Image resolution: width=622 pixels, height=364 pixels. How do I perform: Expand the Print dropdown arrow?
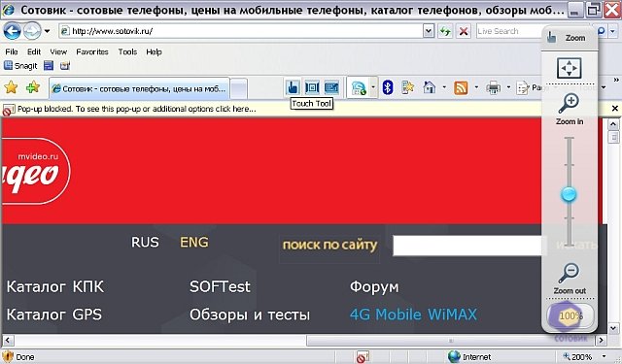click(x=508, y=87)
